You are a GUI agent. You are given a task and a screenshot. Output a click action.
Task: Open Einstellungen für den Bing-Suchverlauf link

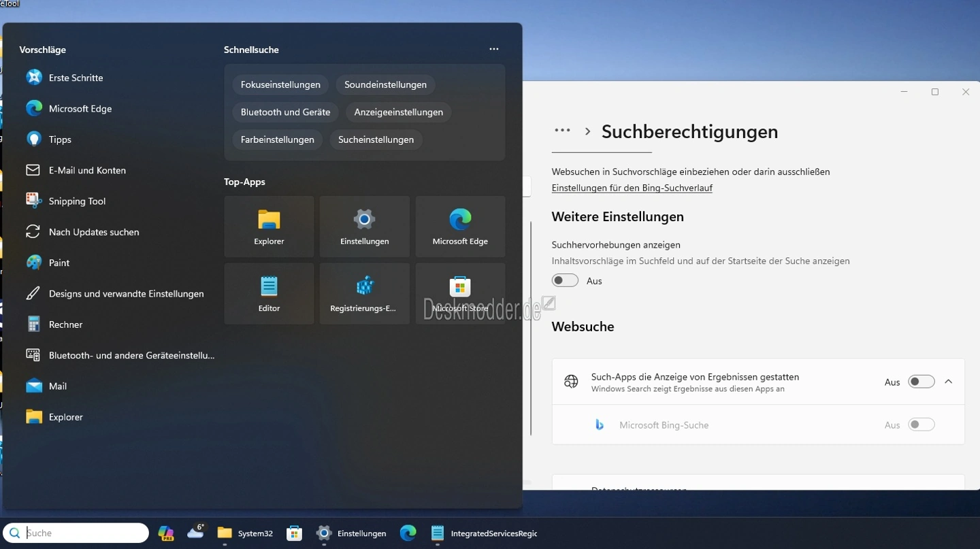(632, 188)
